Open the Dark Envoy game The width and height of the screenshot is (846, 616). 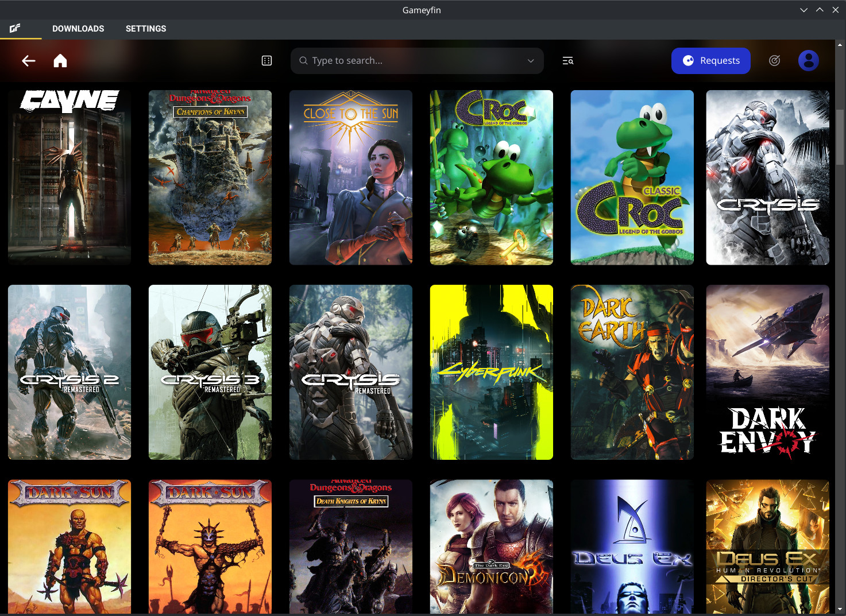768,372
